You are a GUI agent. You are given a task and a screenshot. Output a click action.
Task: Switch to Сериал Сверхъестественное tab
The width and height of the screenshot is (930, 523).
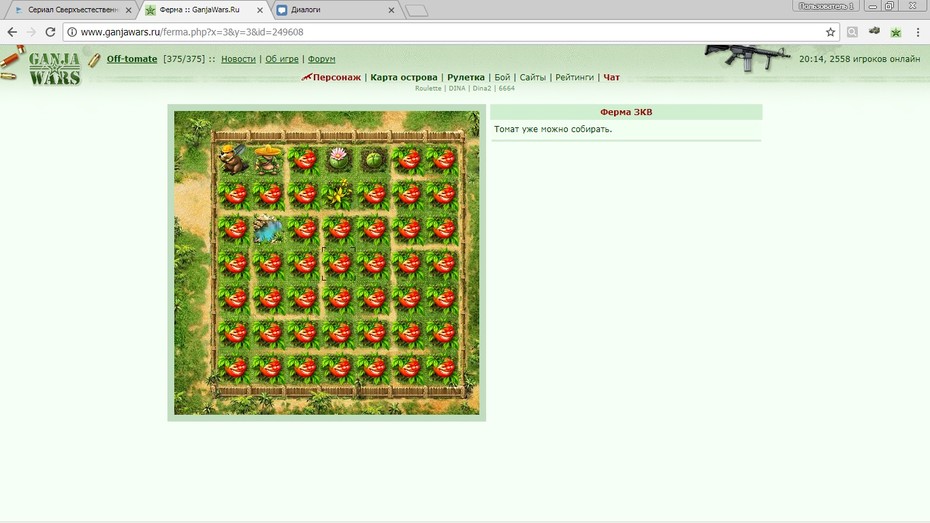[70, 10]
